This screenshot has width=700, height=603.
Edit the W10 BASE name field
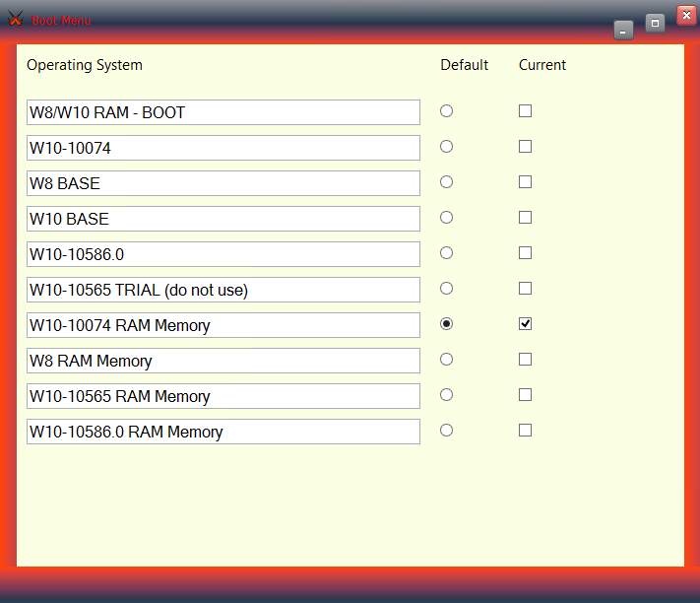[x=223, y=219]
